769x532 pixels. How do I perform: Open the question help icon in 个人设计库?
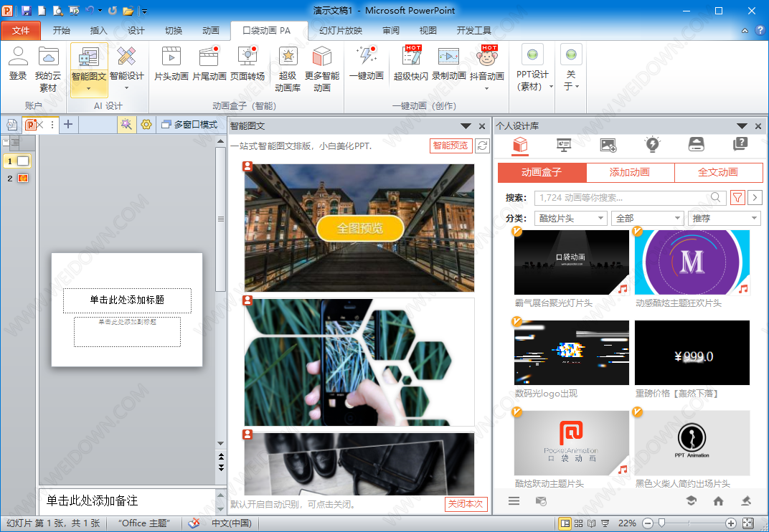(740, 145)
